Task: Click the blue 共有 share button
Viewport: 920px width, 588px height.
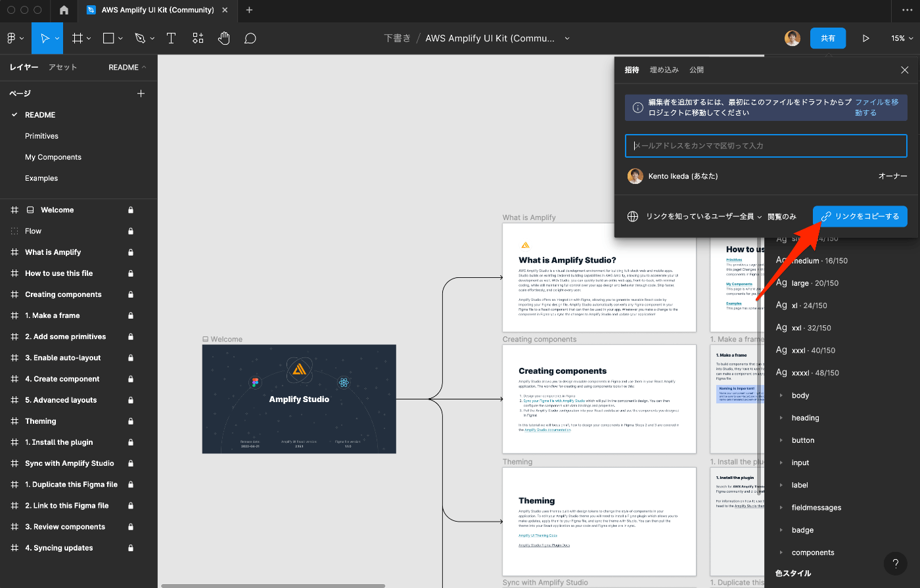Action: coord(828,38)
